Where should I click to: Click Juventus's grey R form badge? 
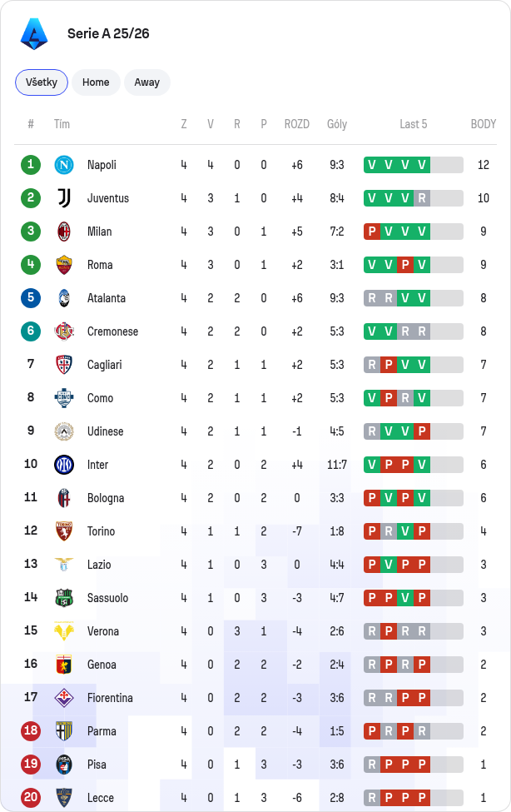pyautogui.click(x=422, y=198)
